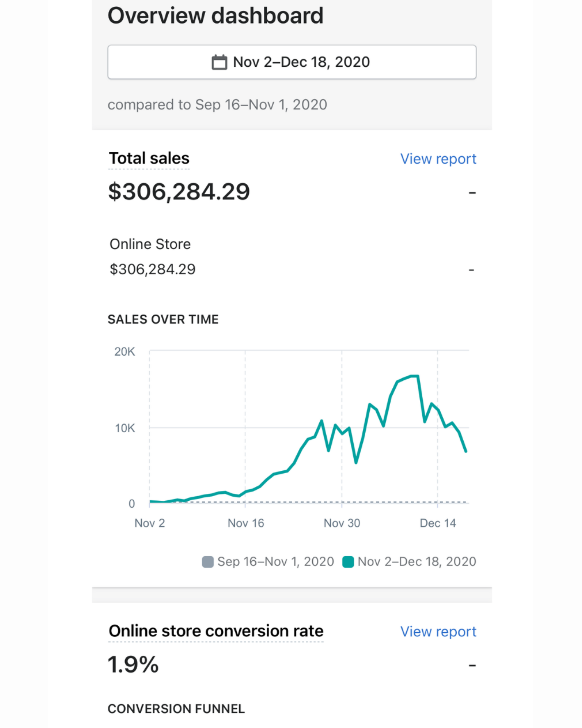Click the teal Nov 2–Dec 18 legend swatch
582x728 pixels.
coord(348,562)
